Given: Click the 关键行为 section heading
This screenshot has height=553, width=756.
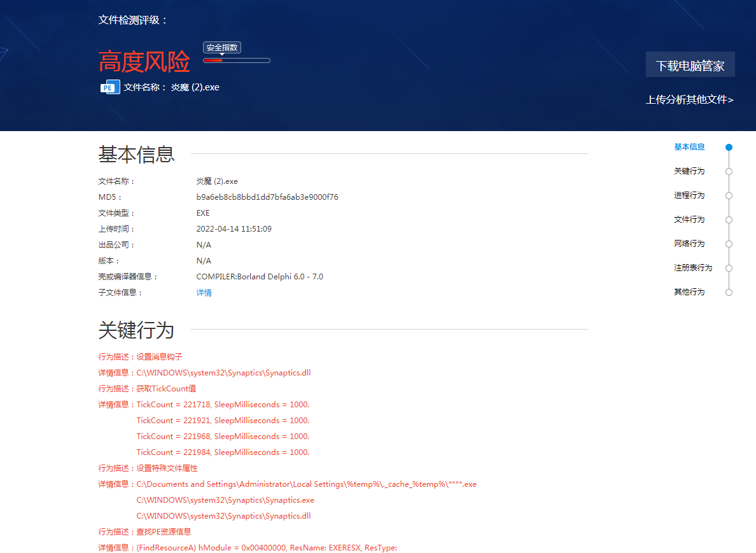Looking at the screenshot, I should 136,330.
